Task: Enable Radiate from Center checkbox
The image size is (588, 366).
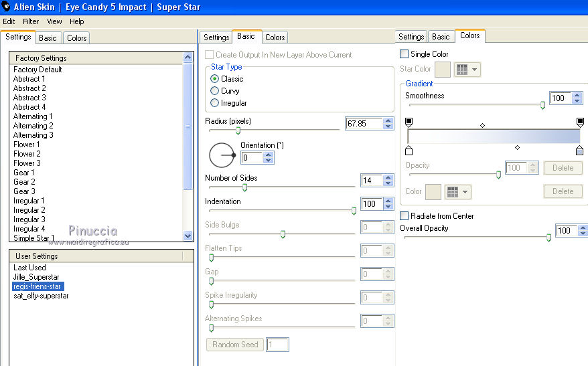Action: [404, 215]
